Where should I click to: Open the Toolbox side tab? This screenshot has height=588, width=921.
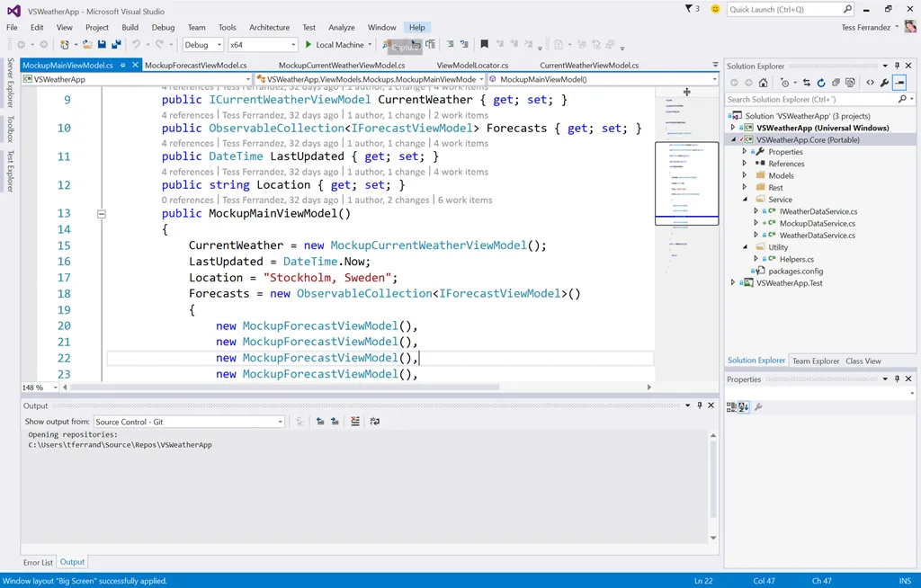(x=10, y=129)
